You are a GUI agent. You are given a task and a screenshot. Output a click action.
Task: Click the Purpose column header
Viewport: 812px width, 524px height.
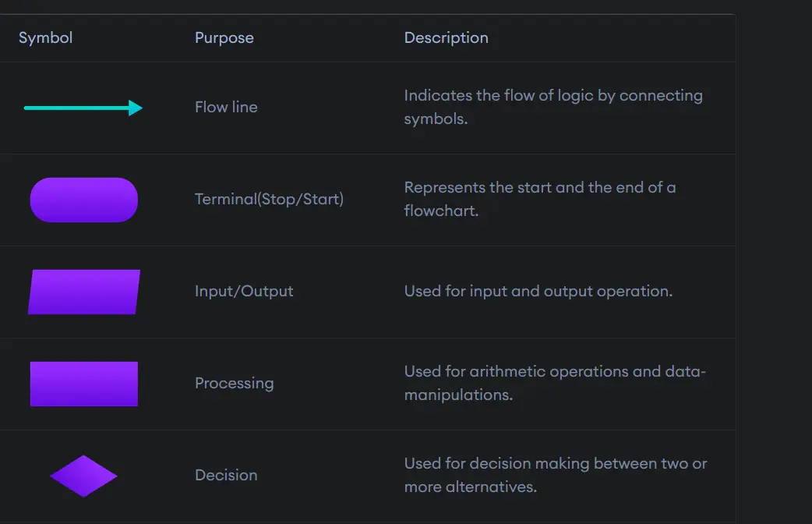coord(224,37)
